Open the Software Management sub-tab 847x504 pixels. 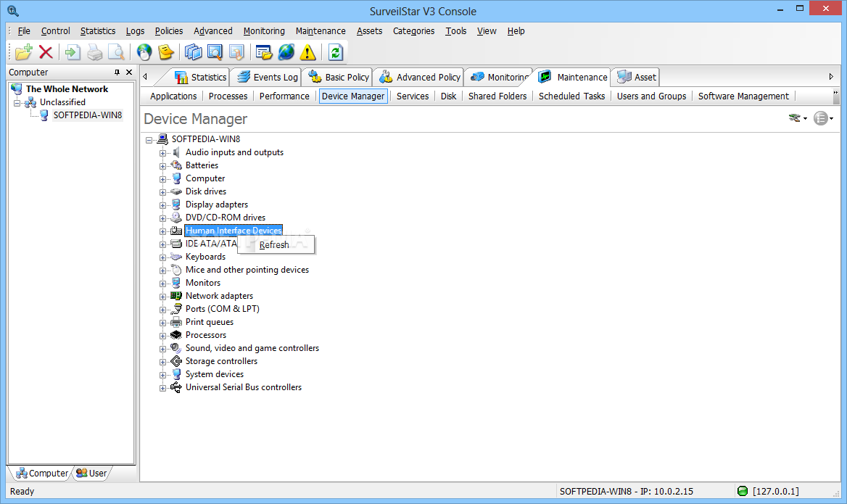743,96
